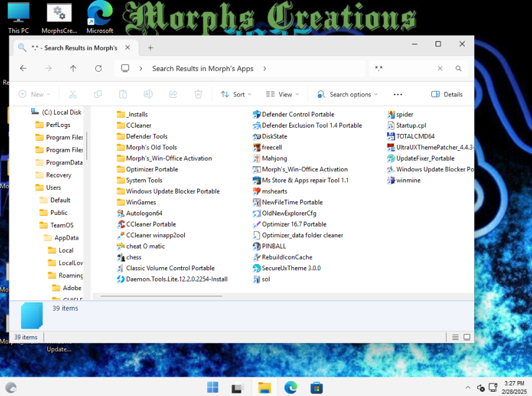Refresh the search results
The height and width of the screenshot is (396, 532).
tap(98, 68)
